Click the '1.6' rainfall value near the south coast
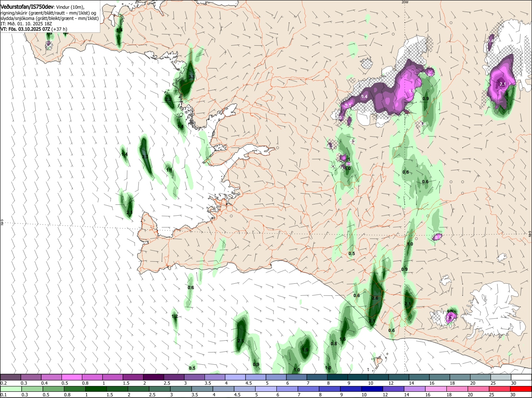The height and width of the screenshot is (398, 532). [x=343, y=339]
